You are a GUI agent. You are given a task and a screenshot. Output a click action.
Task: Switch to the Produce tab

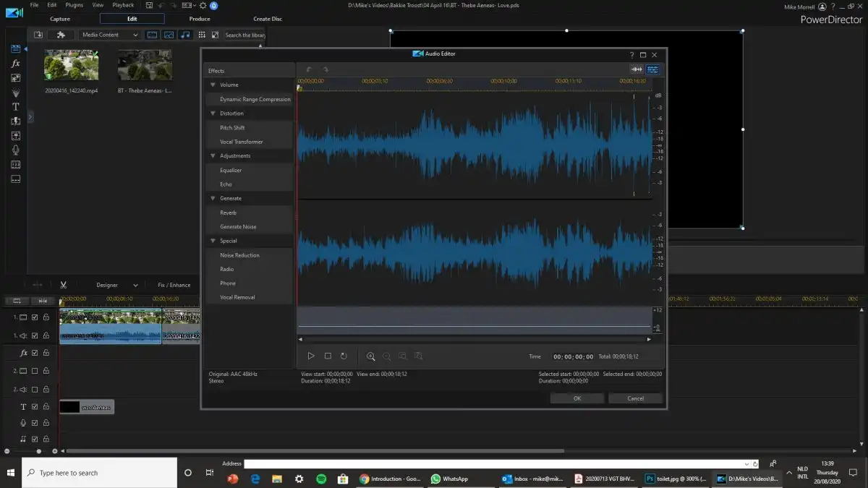200,19
